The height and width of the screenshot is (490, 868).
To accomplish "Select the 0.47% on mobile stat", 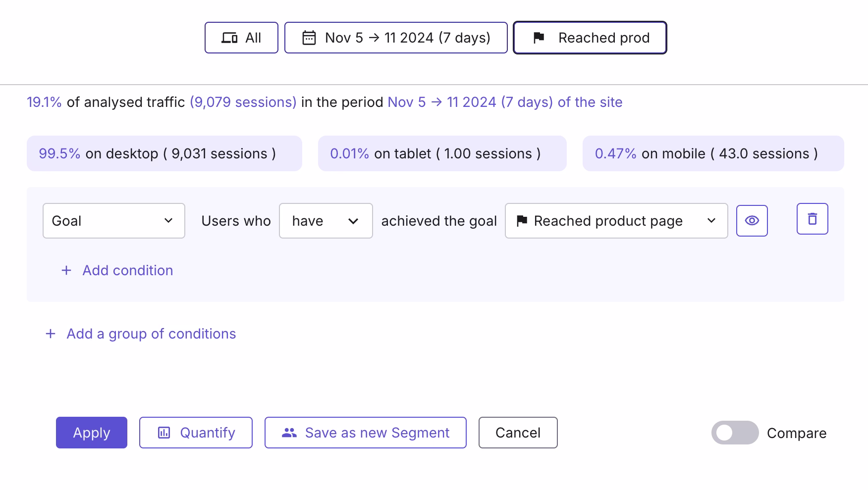I will 713,153.
